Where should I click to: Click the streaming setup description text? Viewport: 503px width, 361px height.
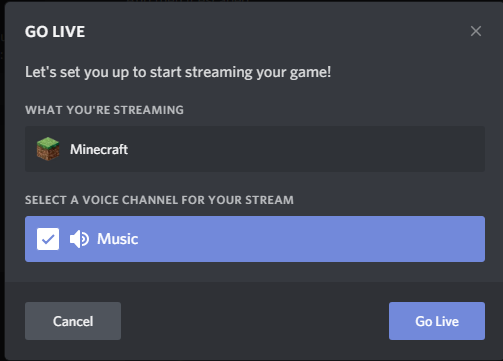178,72
